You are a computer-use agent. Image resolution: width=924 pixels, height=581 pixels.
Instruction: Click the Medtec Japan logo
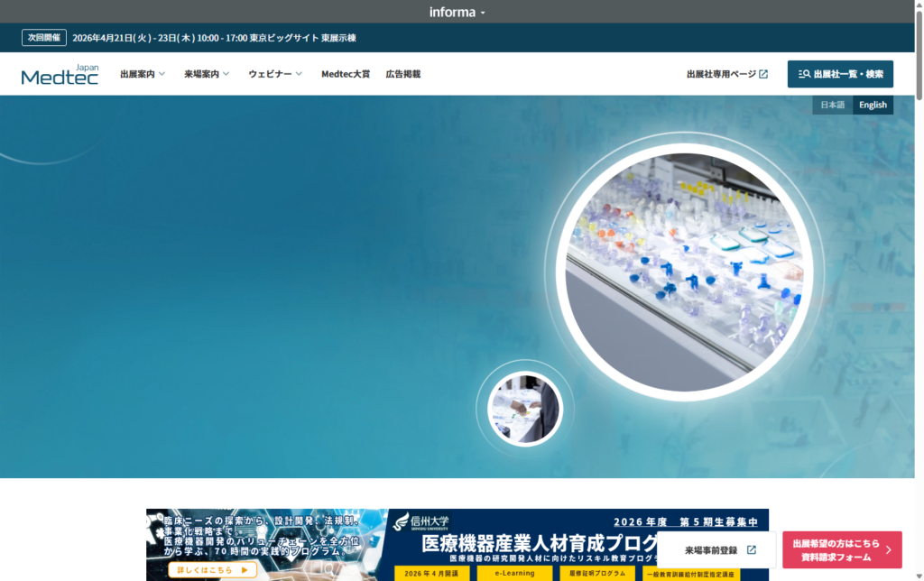click(60, 73)
